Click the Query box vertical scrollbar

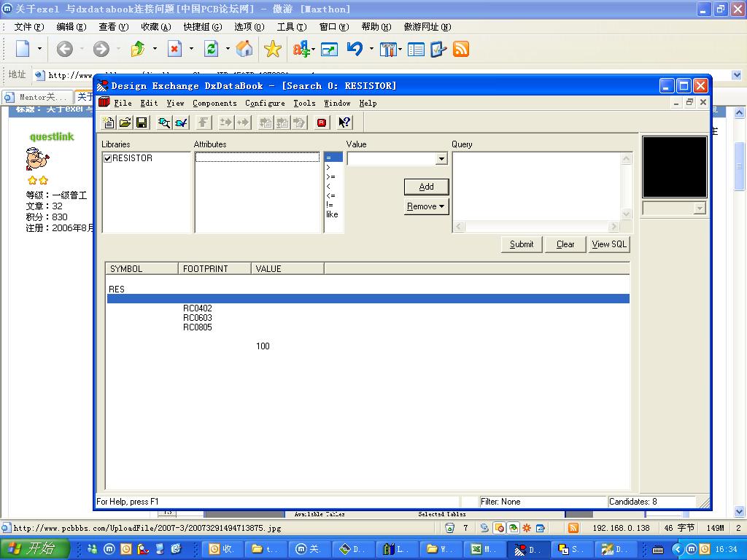tap(627, 186)
